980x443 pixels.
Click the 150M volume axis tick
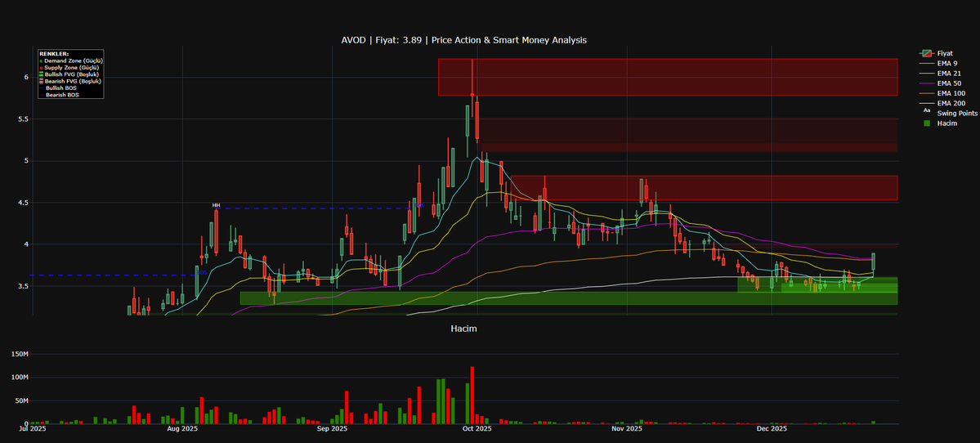click(x=19, y=354)
